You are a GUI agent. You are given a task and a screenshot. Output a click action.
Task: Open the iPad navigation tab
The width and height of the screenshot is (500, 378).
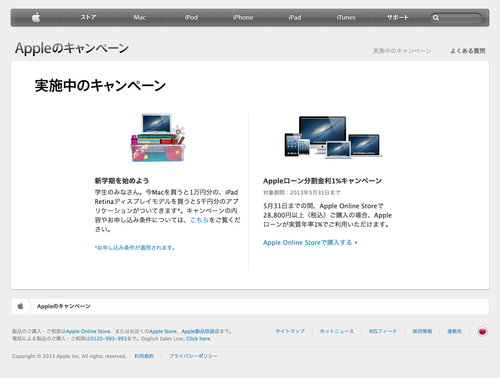(x=295, y=17)
